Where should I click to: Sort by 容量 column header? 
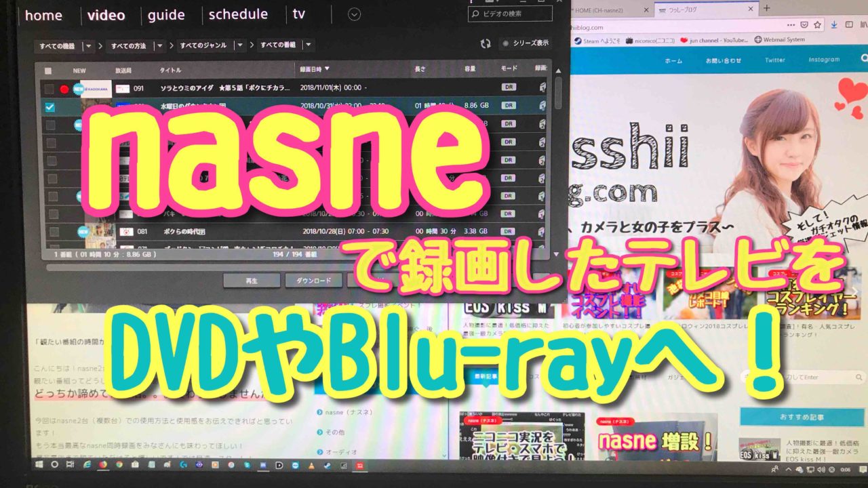pos(470,68)
